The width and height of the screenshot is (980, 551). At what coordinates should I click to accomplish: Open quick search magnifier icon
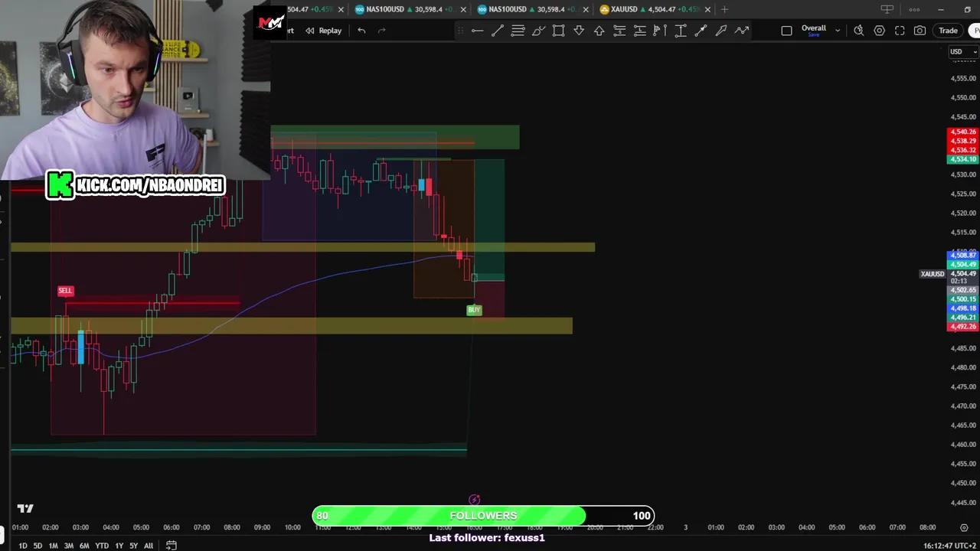click(x=858, y=31)
